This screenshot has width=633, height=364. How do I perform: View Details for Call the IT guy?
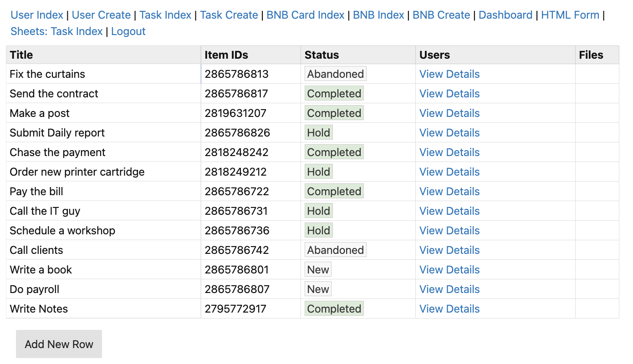pyautogui.click(x=449, y=211)
